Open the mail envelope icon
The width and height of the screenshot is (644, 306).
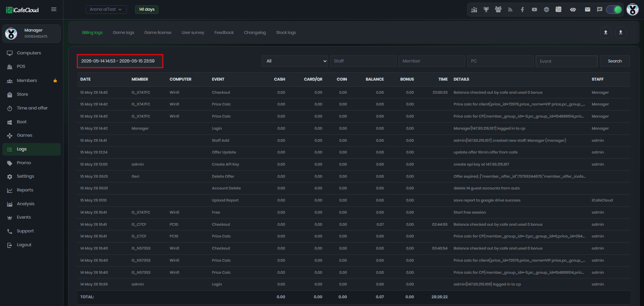[x=587, y=9]
